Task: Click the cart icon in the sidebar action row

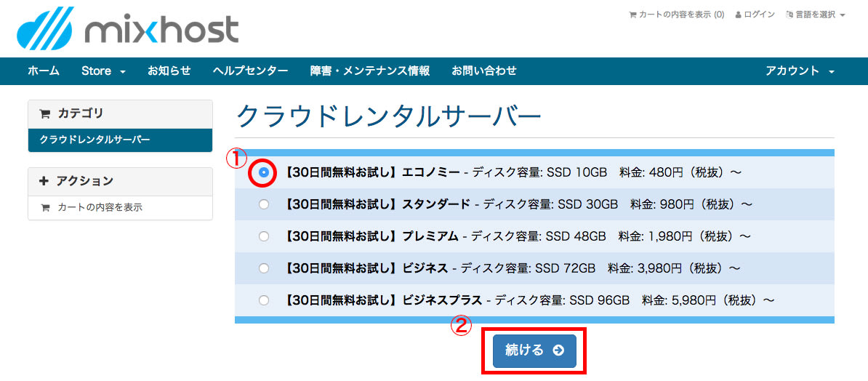Action: pyautogui.click(x=45, y=208)
